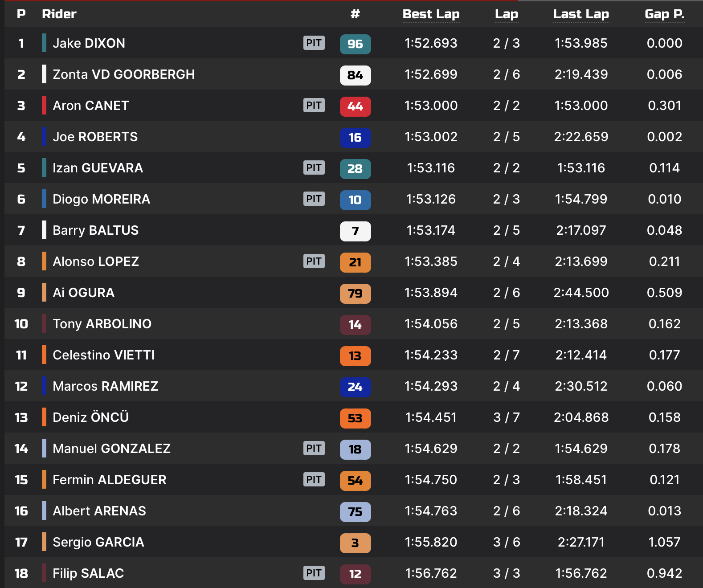Click Sergio Garcia's best lap time 1:55.820
Screen dimensions: 703x588
pyautogui.click(x=431, y=542)
